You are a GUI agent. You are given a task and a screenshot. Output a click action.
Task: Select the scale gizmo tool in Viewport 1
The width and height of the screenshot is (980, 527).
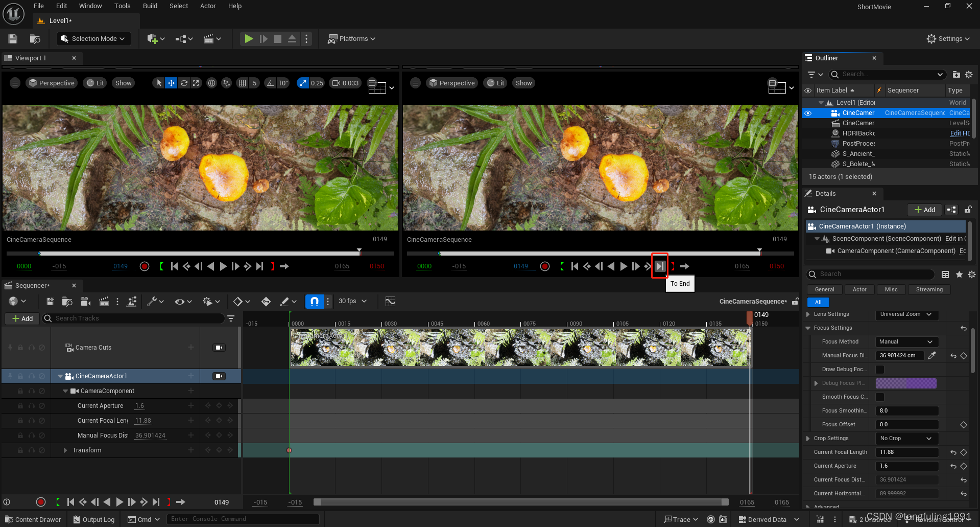pos(196,83)
